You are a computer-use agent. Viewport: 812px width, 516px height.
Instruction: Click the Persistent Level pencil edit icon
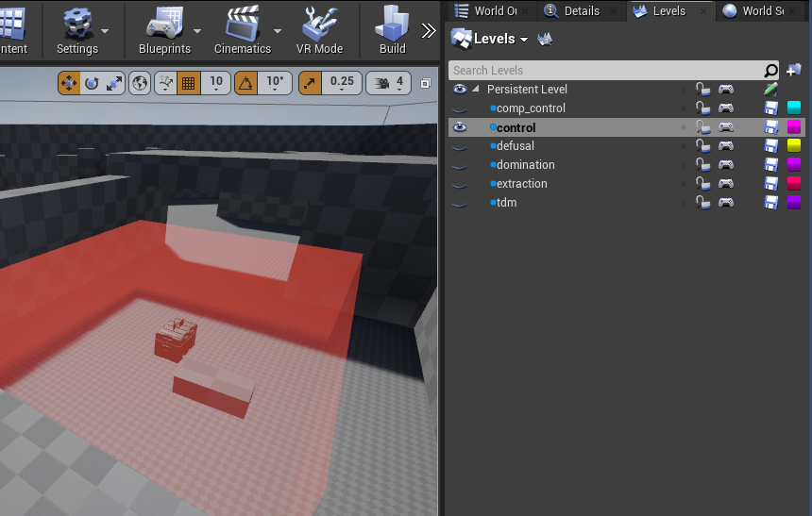770,89
